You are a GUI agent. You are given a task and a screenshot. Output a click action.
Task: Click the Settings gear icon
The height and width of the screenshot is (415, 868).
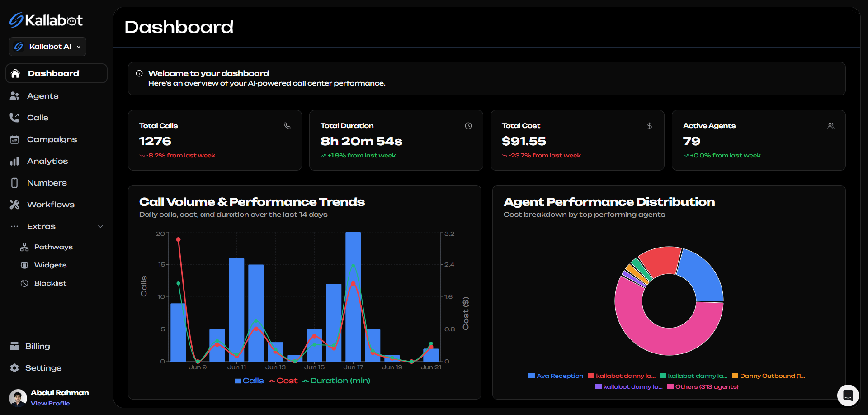[x=14, y=368]
